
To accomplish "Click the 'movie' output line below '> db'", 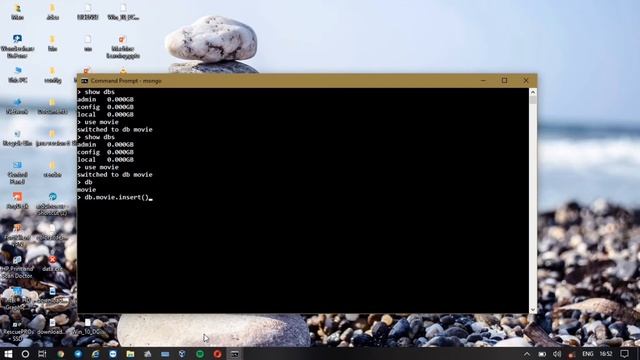I will 87,190.
